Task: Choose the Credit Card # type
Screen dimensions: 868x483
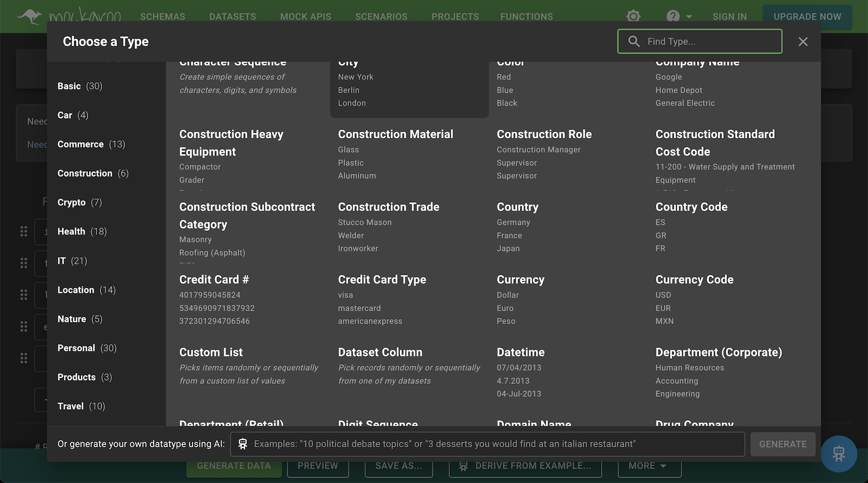Action: tap(214, 280)
